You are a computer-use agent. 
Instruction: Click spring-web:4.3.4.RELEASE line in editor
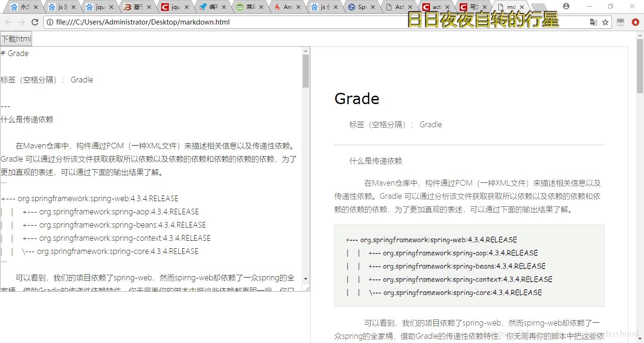coord(90,198)
